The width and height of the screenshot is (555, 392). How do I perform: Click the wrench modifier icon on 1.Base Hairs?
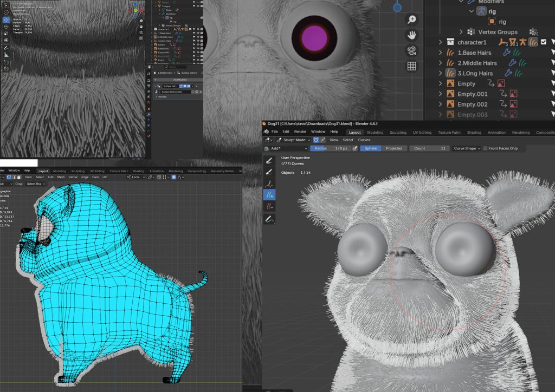(x=507, y=53)
